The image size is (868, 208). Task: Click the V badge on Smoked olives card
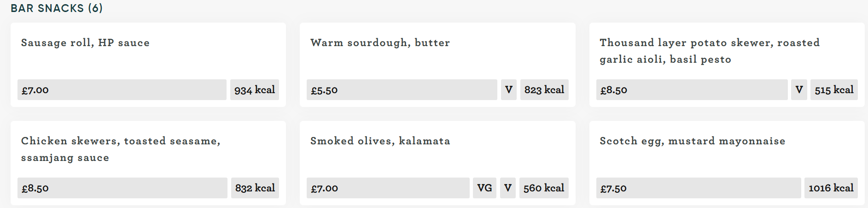[508, 188]
